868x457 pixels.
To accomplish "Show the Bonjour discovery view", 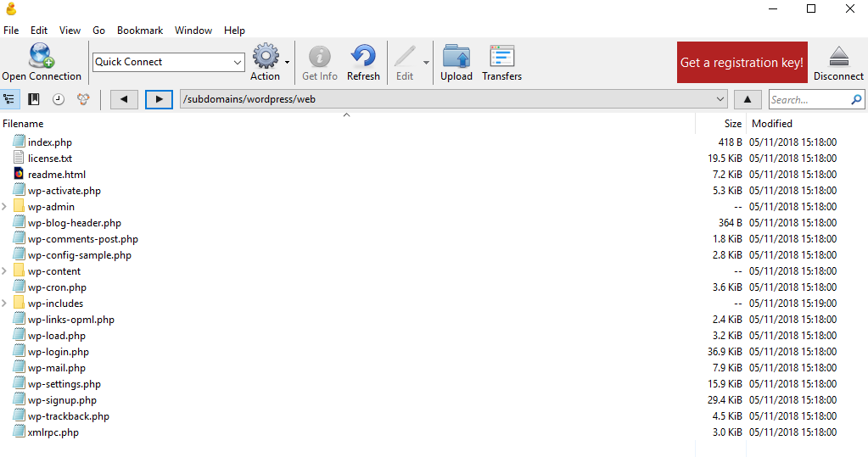I will [x=83, y=99].
